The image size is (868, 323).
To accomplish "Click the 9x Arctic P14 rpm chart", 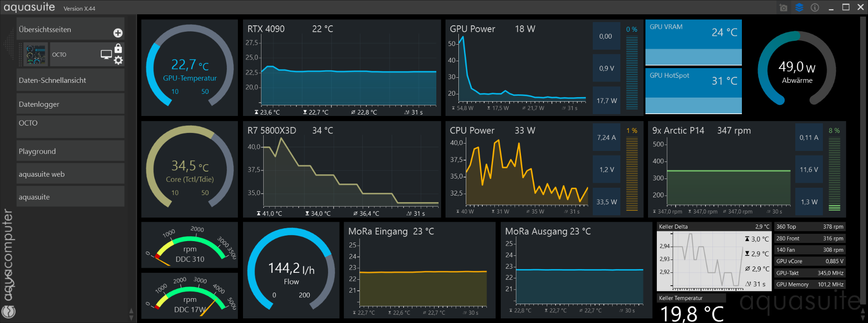I will [721, 169].
